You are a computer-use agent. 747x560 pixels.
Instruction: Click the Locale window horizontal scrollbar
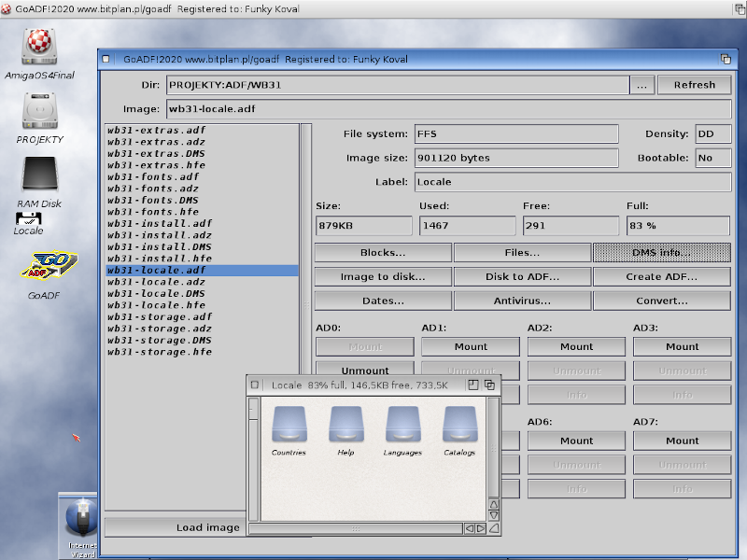pos(356,528)
